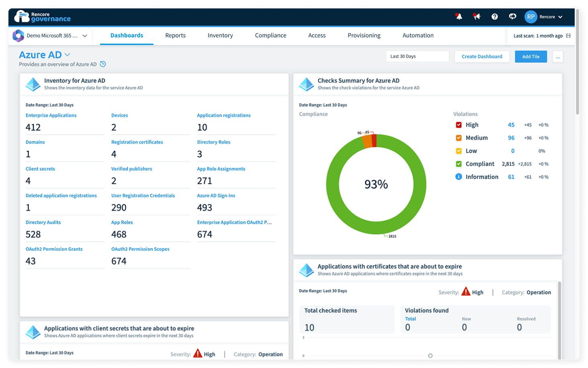This screenshot has height=368, width=588.
Task: Uncheck the Medium violations checkbox
Action: point(458,138)
